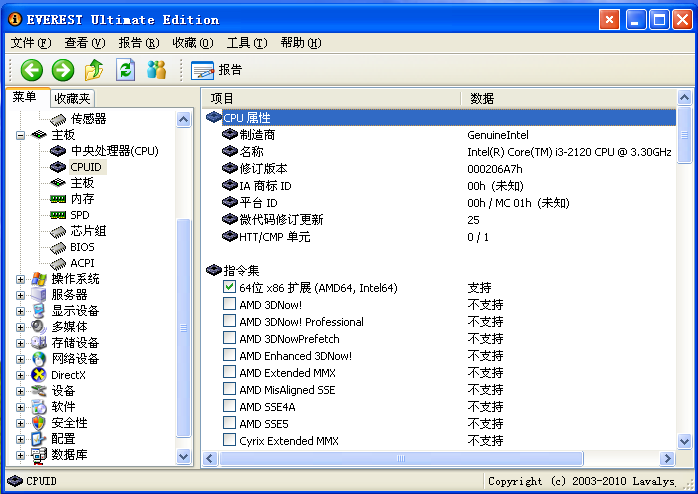698x494 pixels.
Task: Click the 服务器 server icon
Action: [39, 295]
